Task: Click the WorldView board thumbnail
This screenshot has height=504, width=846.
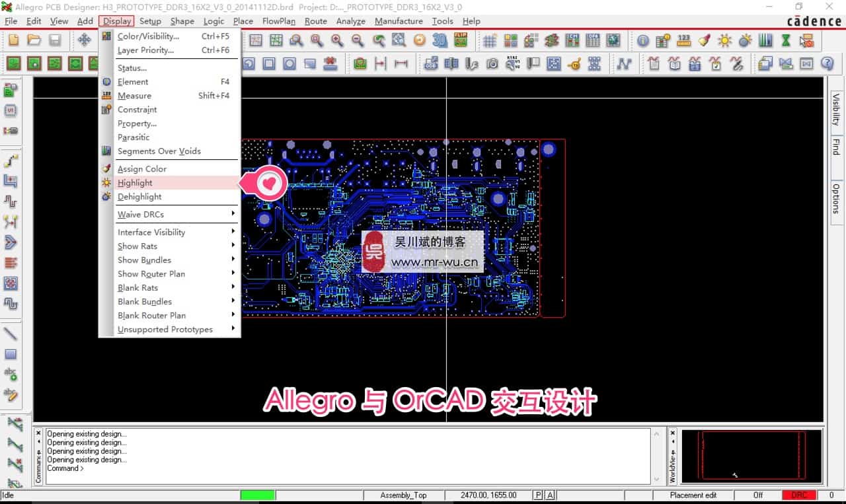Action: (751, 456)
